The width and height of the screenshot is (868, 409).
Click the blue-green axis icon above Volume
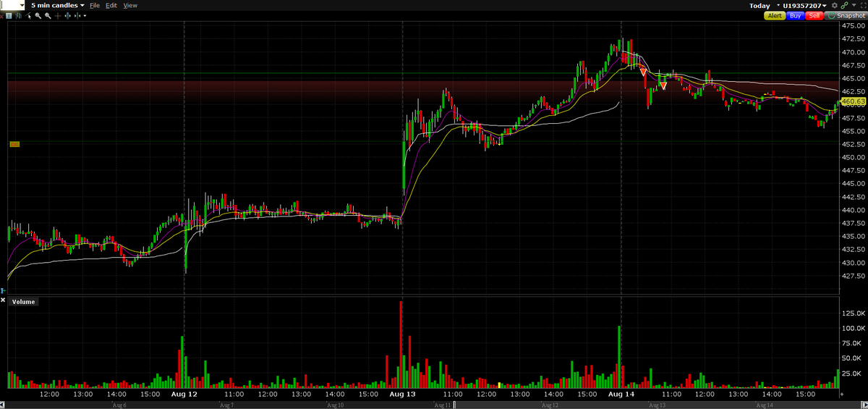pyautogui.click(x=2, y=290)
